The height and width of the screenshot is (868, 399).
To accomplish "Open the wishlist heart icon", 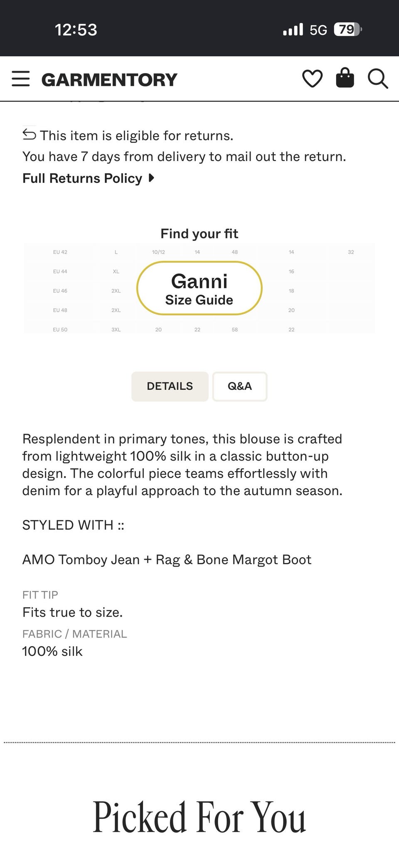I will tap(312, 79).
